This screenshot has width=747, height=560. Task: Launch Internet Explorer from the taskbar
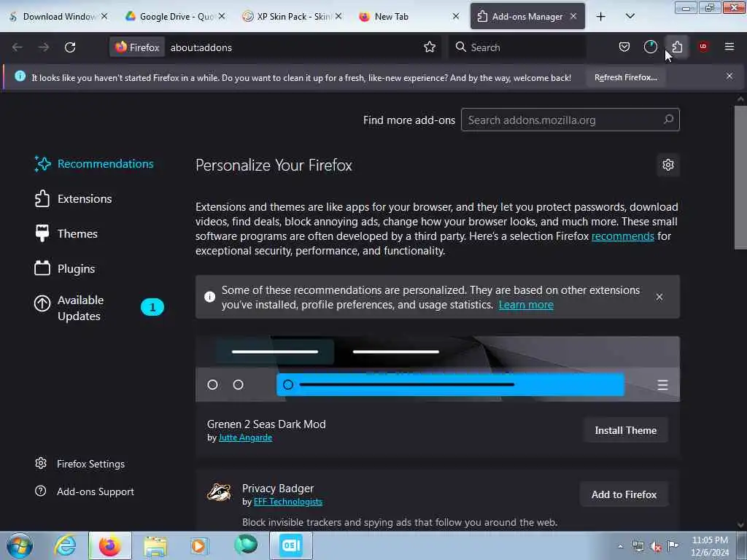(65, 545)
